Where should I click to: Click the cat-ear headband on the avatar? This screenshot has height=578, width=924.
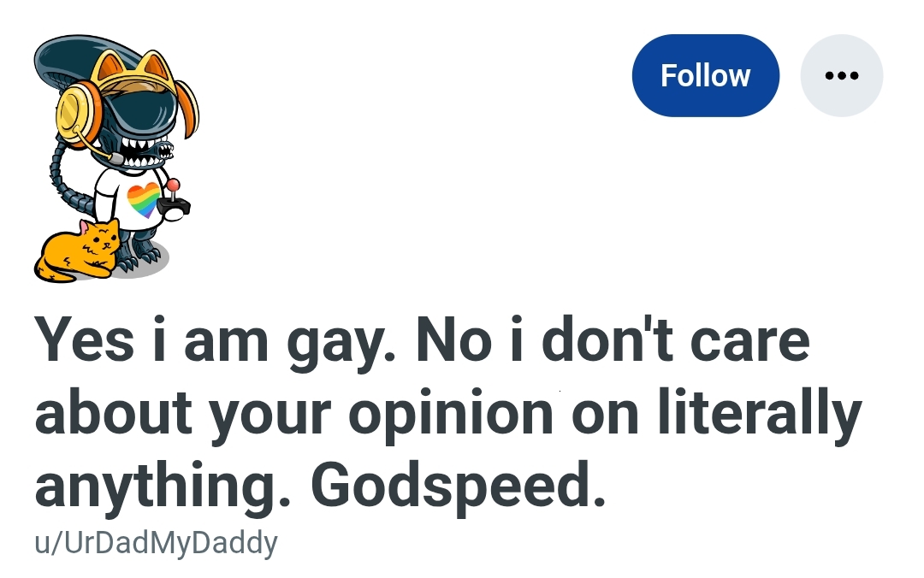(137, 72)
